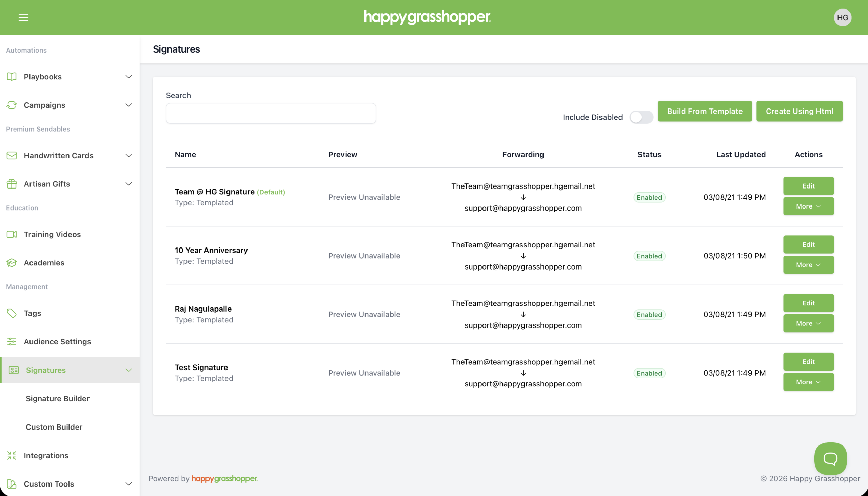Click the HG user avatar
868x496 pixels.
842,17
